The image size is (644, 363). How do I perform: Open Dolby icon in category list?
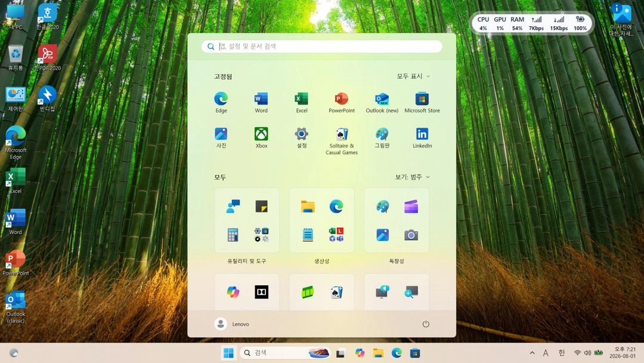click(x=261, y=292)
